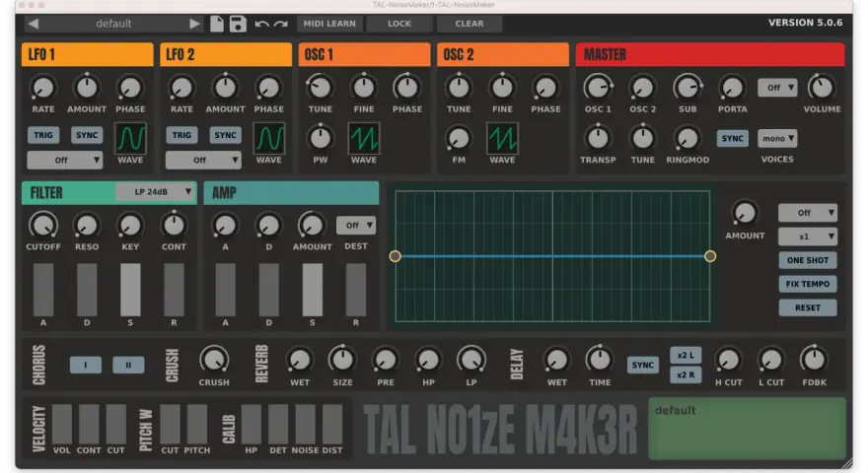Adjust the pitch wheel CUT slider
The height and width of the screenshot is (473, 868).
(170, 424)
